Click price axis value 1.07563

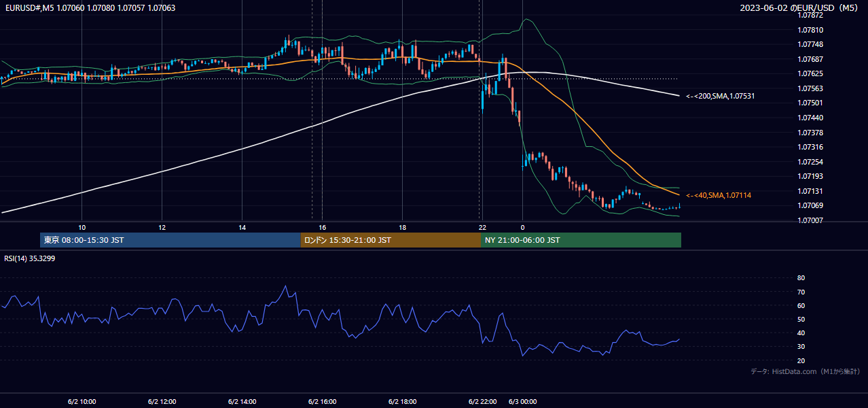click(x=810, y=88)
